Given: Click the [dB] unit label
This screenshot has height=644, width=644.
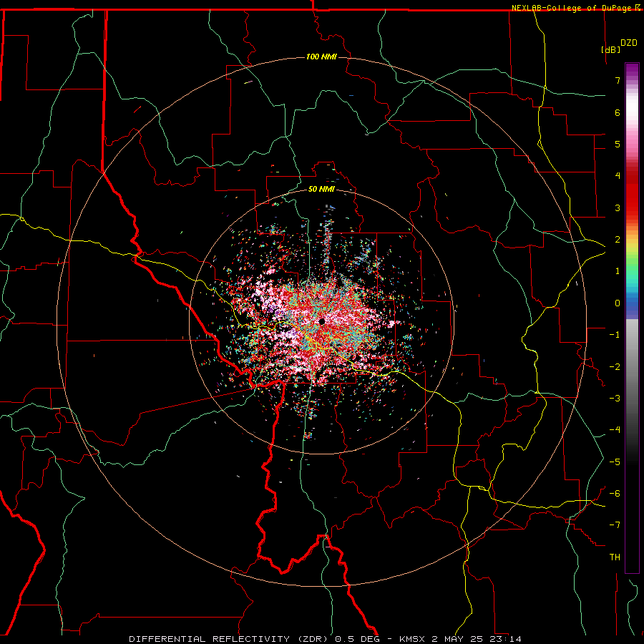Looking at the screenshot, I should coord(611,49).
